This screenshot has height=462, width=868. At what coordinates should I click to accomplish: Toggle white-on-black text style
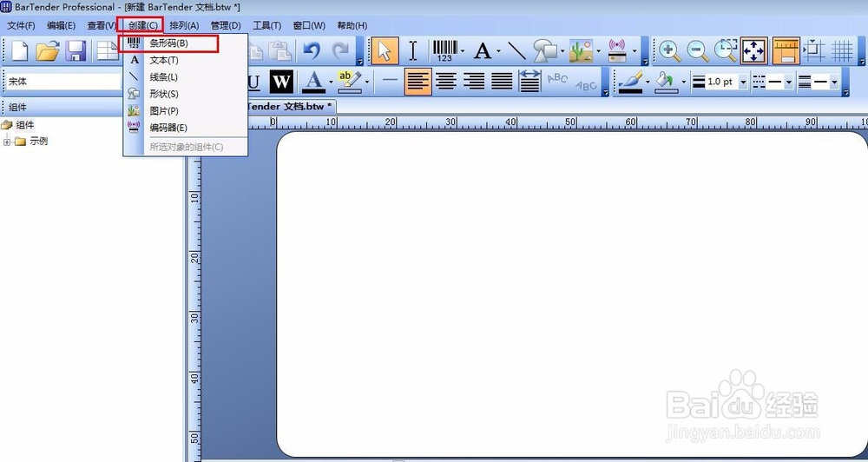point(281,82)
